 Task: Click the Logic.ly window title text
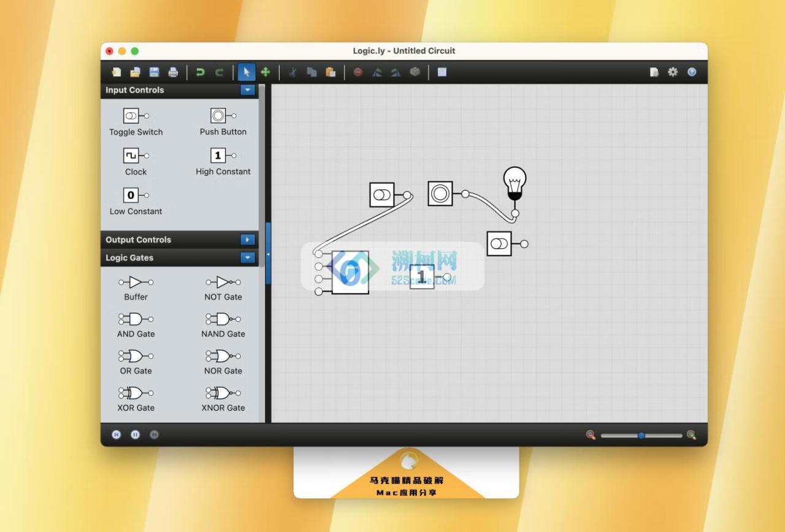(x=404, y=51)
